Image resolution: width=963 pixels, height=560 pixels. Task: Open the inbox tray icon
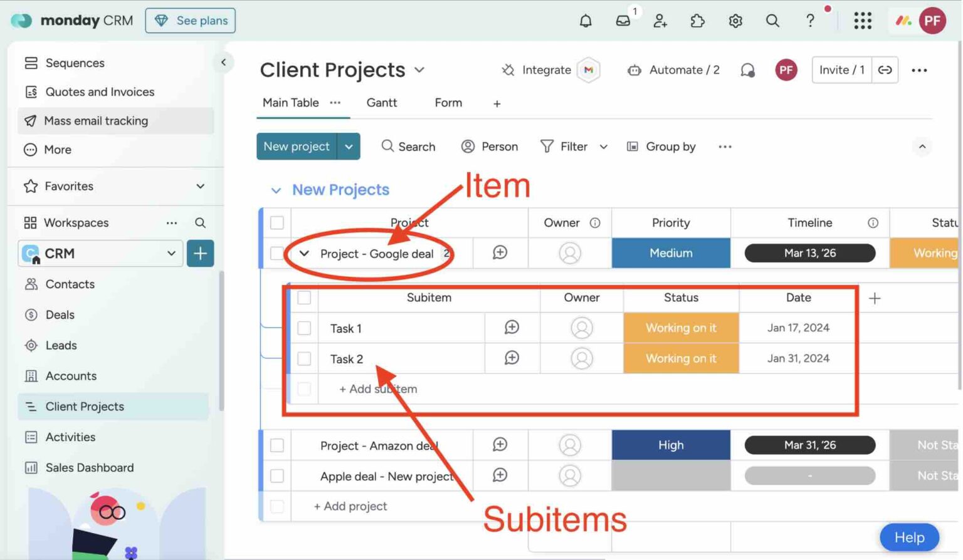[x=623, y=21]
